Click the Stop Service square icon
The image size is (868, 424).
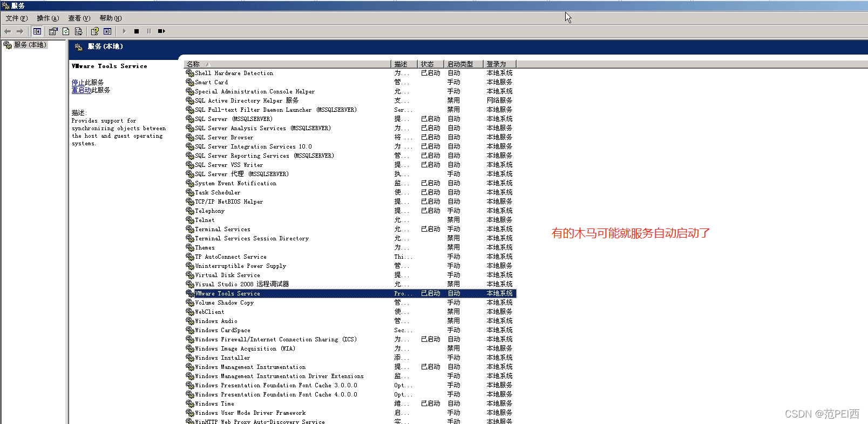click(x=137, y=31)
